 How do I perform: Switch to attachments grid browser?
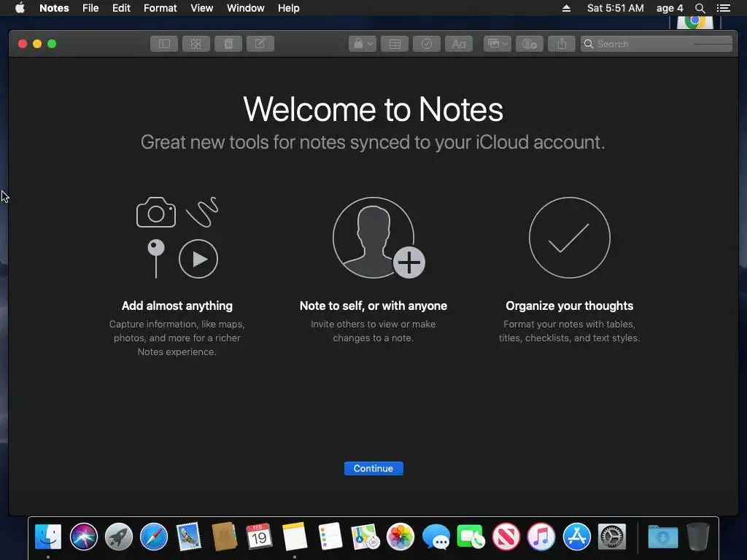(x=196, y=44)
